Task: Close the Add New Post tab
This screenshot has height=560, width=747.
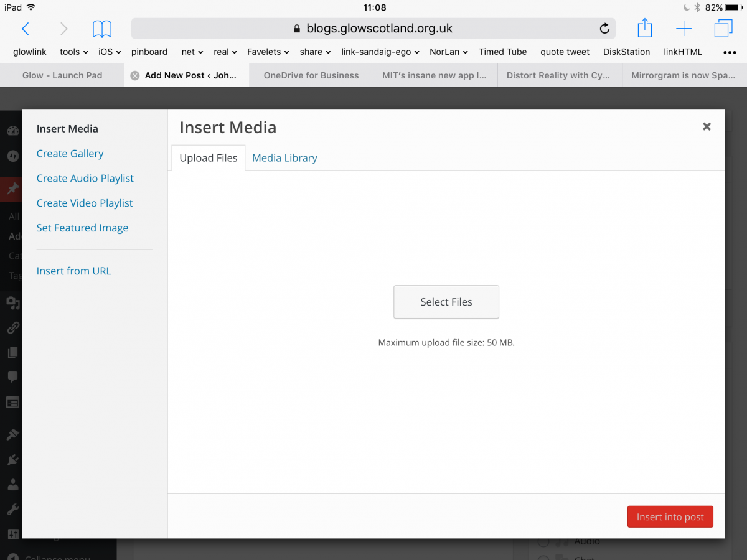Action: pyautogui.click(x=134, y=75)
